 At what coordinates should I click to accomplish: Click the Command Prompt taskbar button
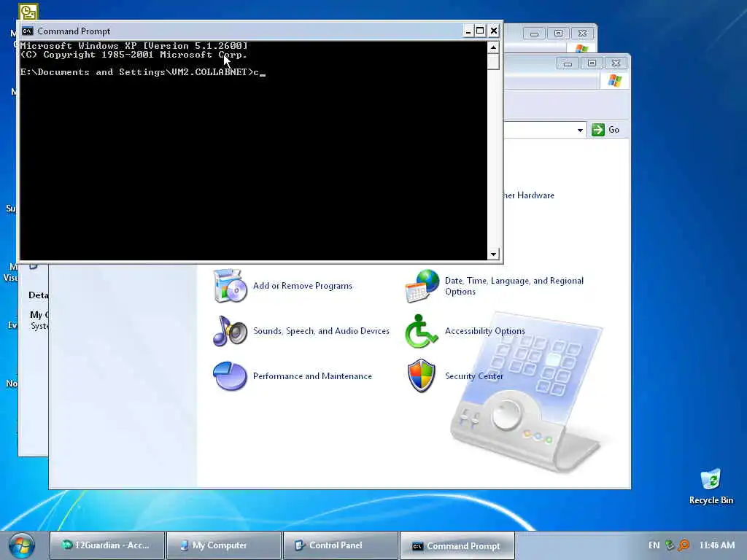[x=457, y=545]
